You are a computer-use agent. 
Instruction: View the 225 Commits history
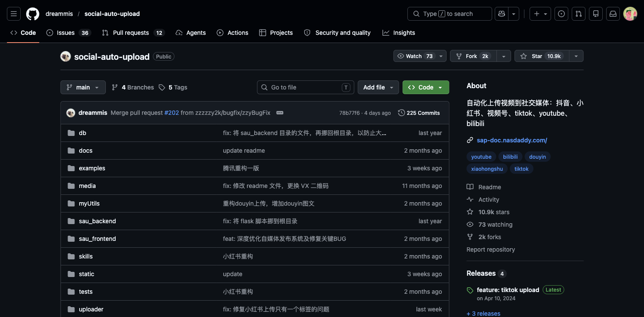tap(419, 113)
